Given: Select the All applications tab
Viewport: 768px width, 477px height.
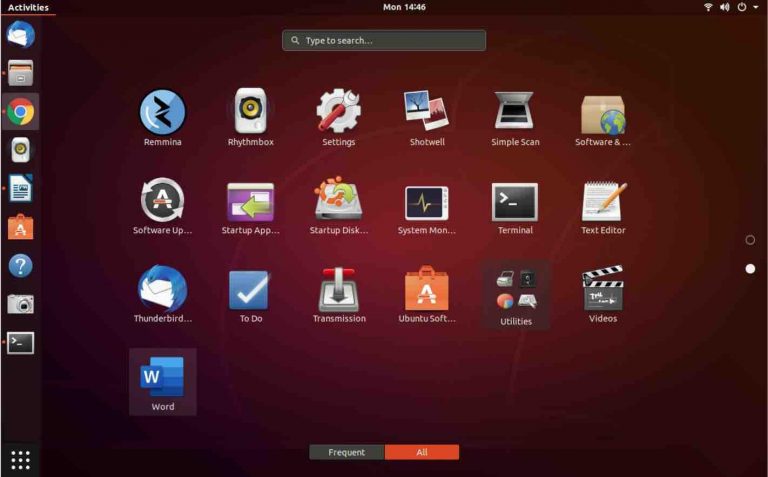Looking at the screenshot, I should pyautogui.click(x=422, y=452).
